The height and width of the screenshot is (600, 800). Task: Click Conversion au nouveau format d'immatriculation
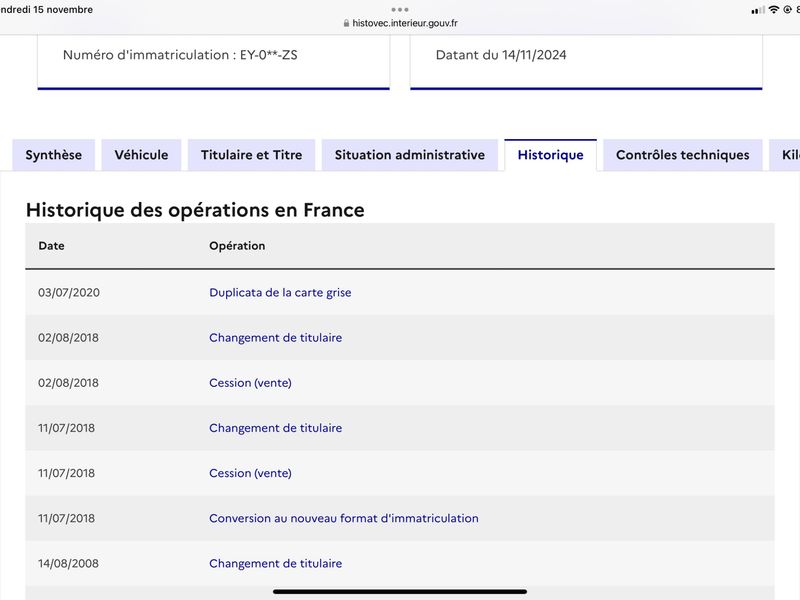pos(344,518)
